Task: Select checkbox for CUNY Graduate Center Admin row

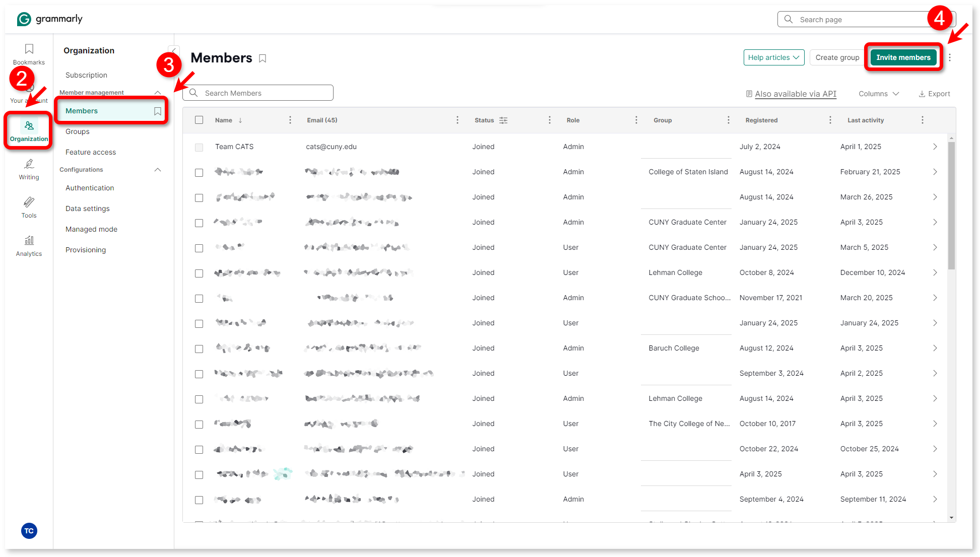Action: pos(199,223)
